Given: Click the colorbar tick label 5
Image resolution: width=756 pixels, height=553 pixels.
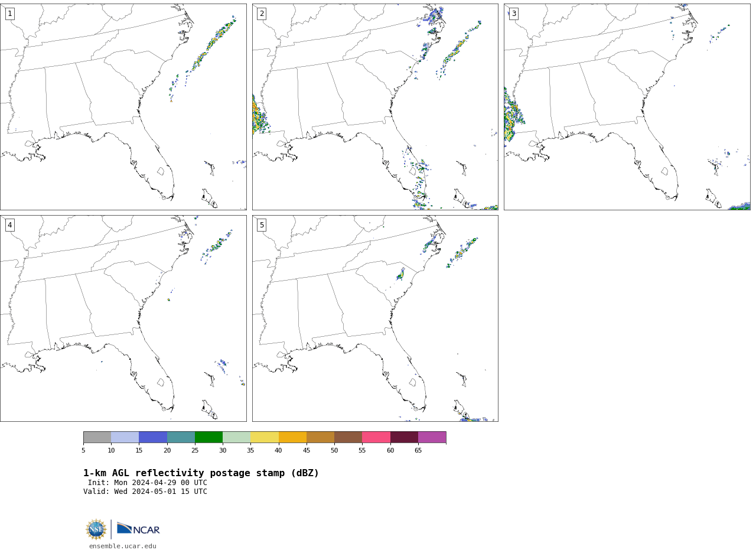Looking at the screenshot, I should [x=83, y=450].
